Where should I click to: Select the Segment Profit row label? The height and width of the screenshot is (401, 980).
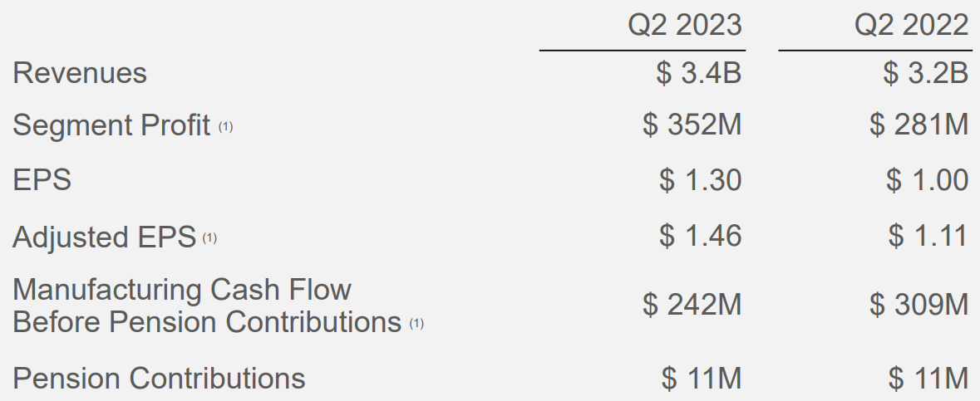(111, 126)
